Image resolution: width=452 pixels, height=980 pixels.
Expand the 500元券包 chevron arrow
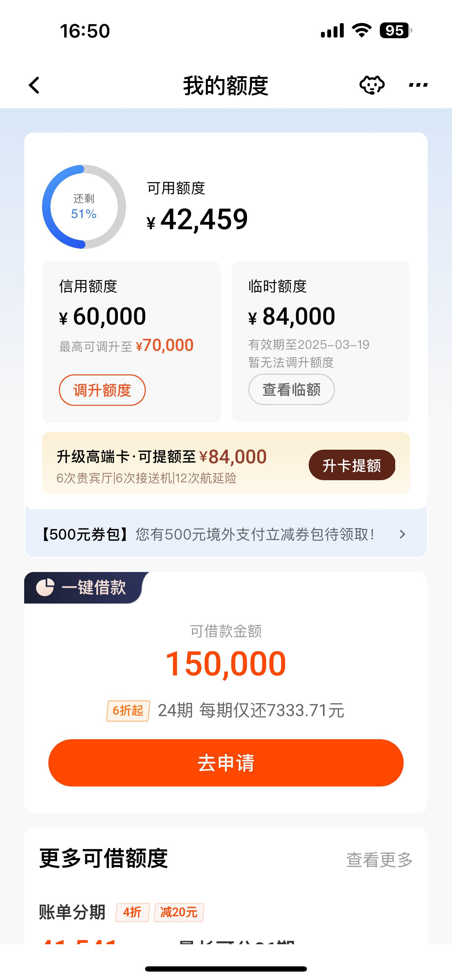click(x=403, y=534)
